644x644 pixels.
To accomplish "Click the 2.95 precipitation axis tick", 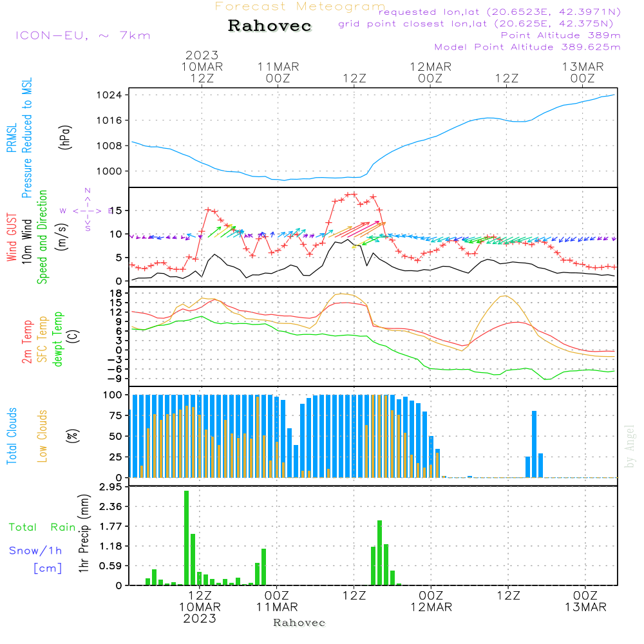I will tap(111, 487).
